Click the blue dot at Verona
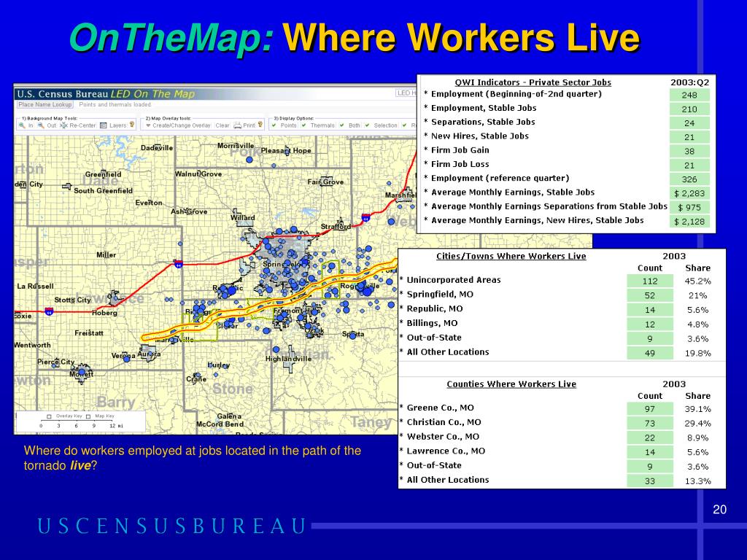Viewport: 747px width, 560px height. [126, 359]
